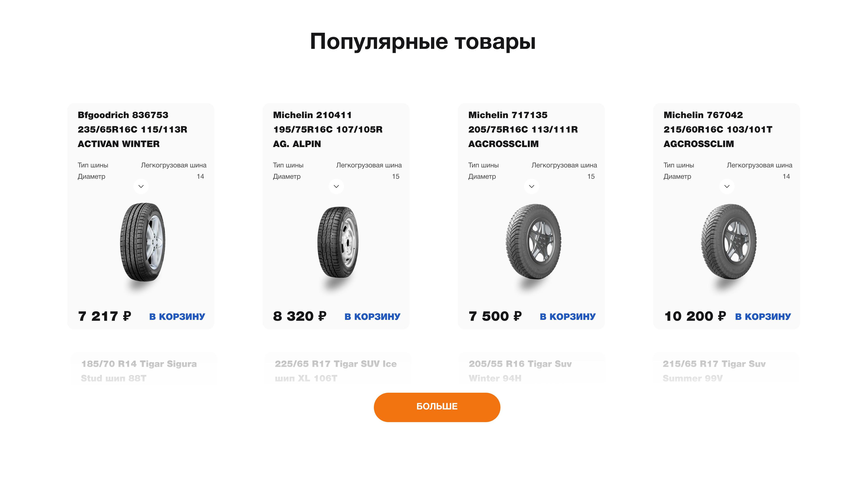
Task: Add Michelin AG. ALPIN tire to cart
Action: point(372,316)
